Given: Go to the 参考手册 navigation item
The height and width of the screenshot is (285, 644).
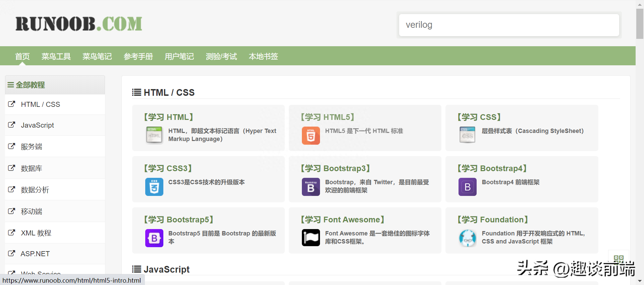Looking at the screenshot, I should click(138, 56).
